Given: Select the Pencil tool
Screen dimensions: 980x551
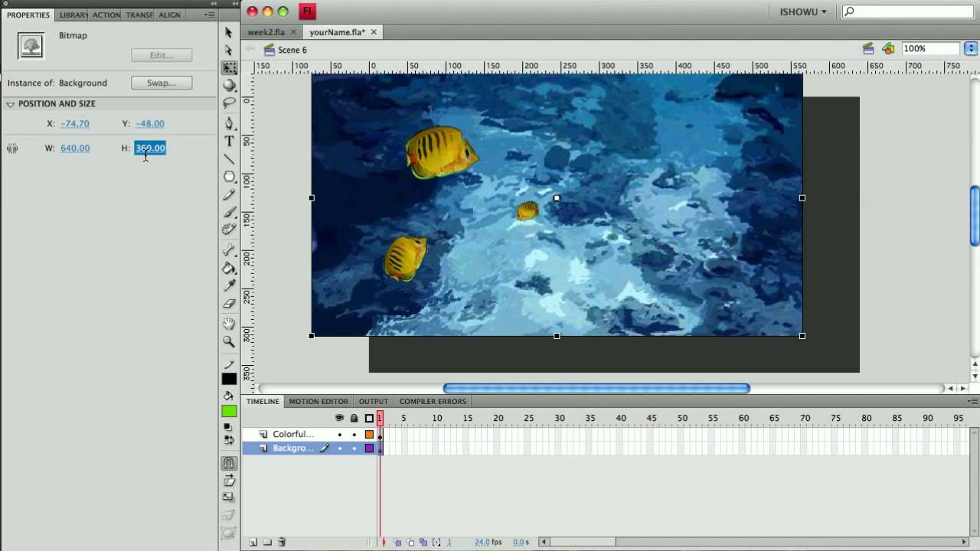Looking at the screenshot, I should [229, 194].
